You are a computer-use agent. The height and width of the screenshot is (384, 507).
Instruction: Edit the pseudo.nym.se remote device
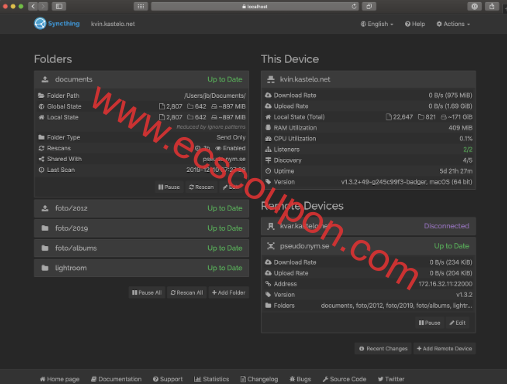pos(457,323)
